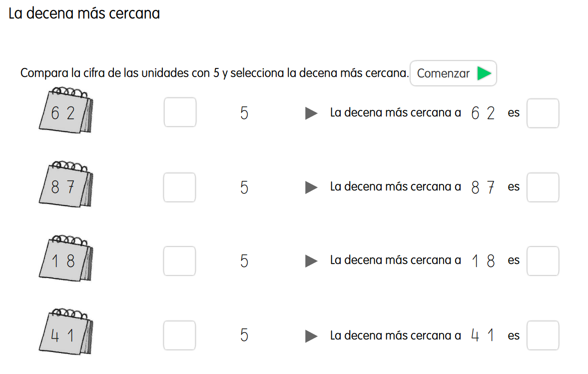Screen dimensions: 588x374
Task: Click the 'La decena más cercana' page title
Action: click(84, 14)
